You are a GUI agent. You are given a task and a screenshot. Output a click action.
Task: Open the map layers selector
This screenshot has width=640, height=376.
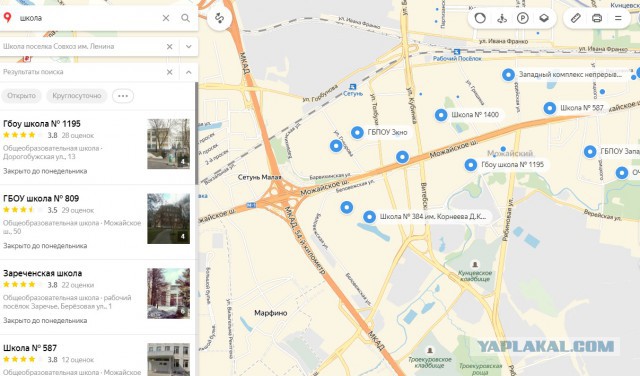pyautogui.click(x=544, y=18)
